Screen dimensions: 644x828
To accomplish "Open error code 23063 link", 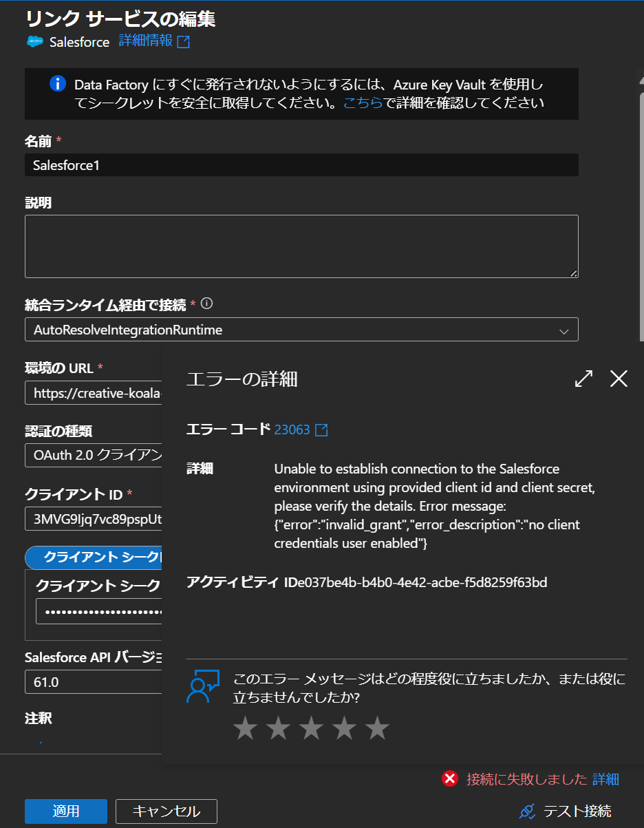I will pos(292,429).
